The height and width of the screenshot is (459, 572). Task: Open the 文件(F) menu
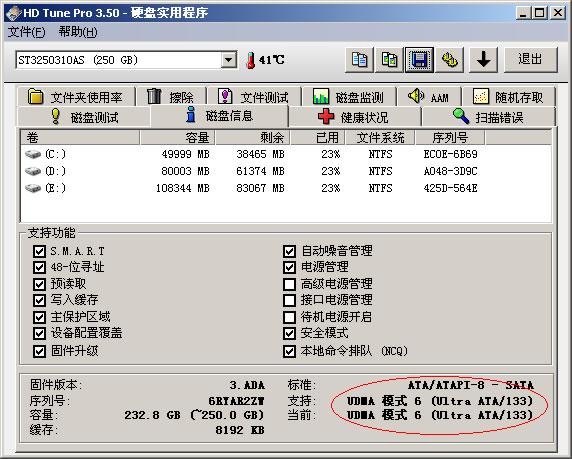pyautogui.click(x=26, y=32)
